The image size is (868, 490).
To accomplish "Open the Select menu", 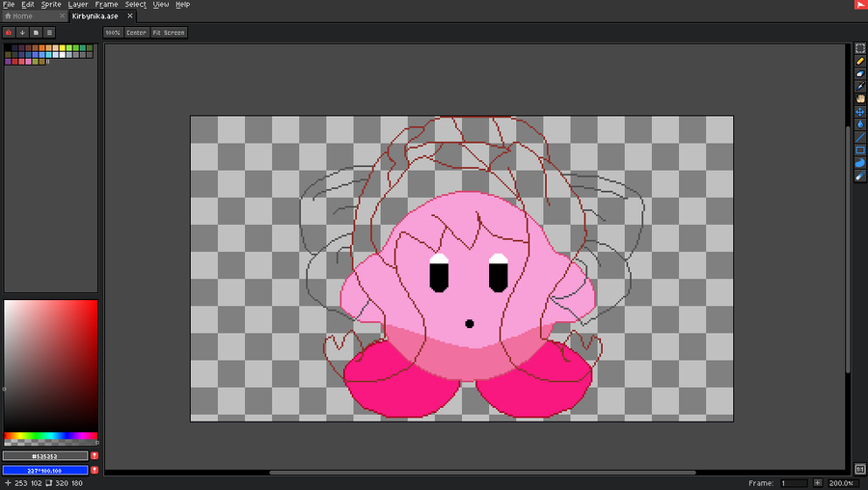I will coord(136,5).
